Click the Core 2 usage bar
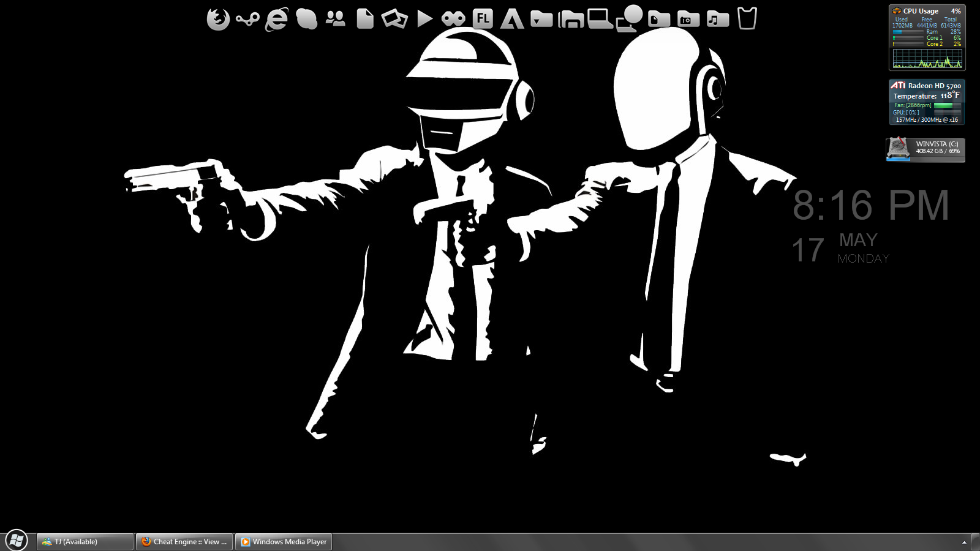The image size is (980, 551). coord(908,44)
